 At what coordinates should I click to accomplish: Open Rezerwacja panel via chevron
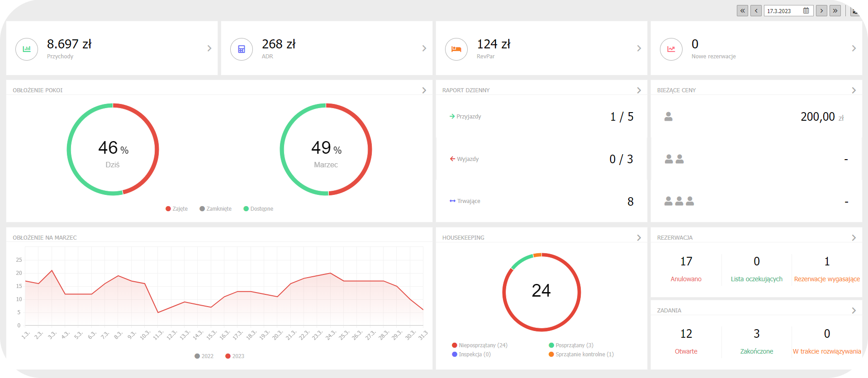(x=854, y=238)
